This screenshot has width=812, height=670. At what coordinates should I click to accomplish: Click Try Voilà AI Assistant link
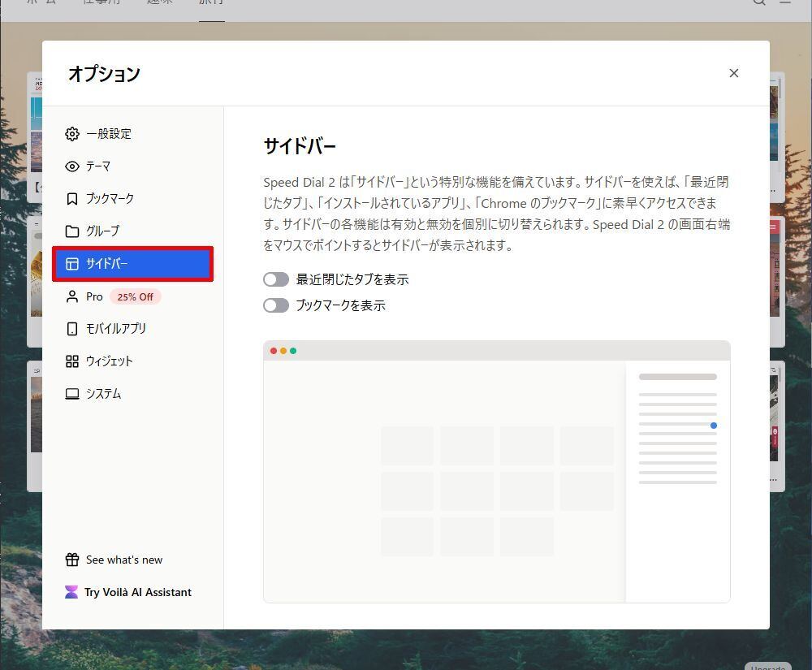138,592
